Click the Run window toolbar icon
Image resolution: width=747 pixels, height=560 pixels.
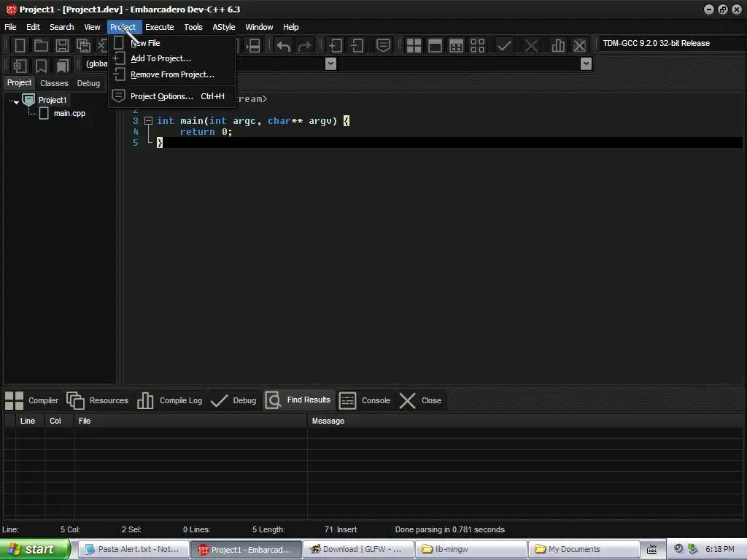click(x=435, y=46)
